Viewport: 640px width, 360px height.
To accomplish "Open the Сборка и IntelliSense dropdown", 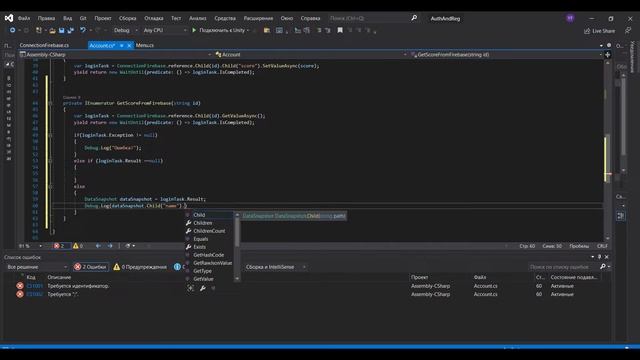I will 276,267.
